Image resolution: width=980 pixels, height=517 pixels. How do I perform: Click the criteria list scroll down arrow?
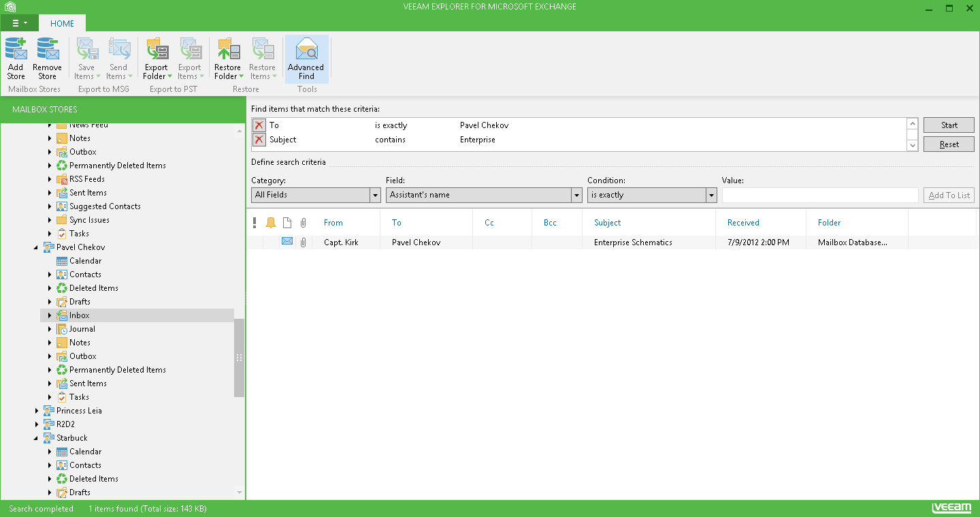click(913, 145)
